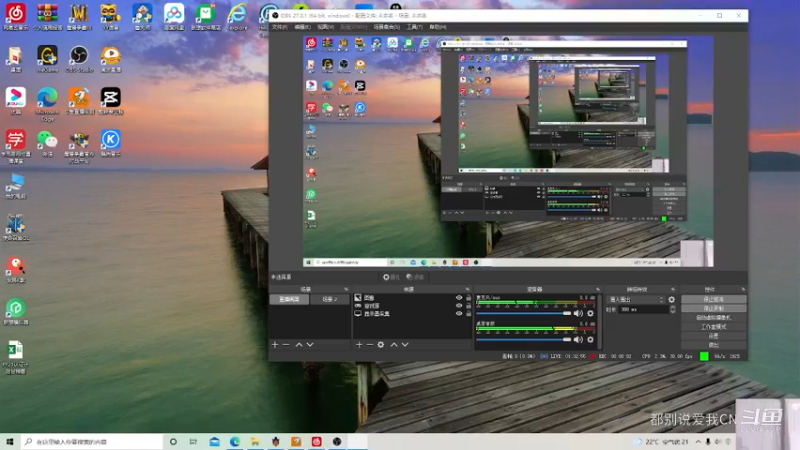Open NetEase Cloud Music desktop shortcut

[x=16, y=16]
